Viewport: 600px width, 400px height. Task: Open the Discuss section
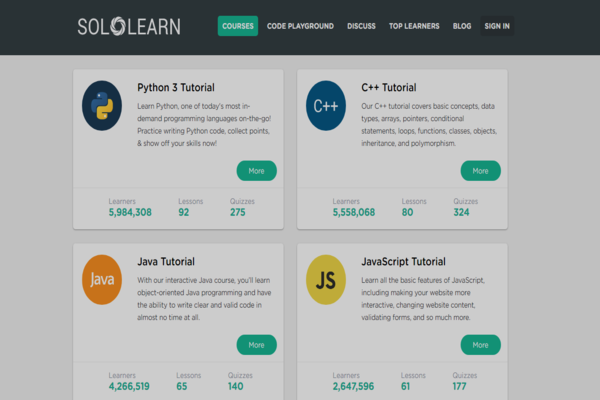pos(361,26)
